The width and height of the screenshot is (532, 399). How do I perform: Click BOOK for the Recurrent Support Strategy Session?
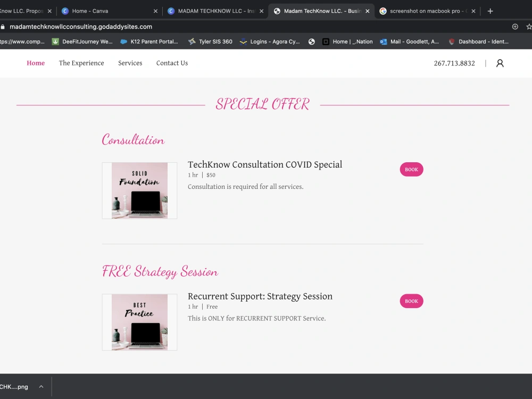coord(411,301)
